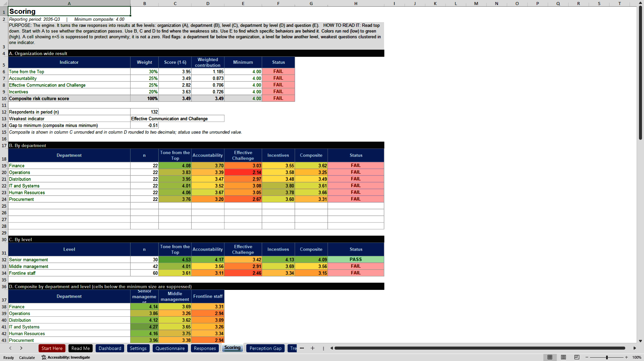Select the Scoring title cell
This screenshot has width=644, height=361.
pos(69,11)
